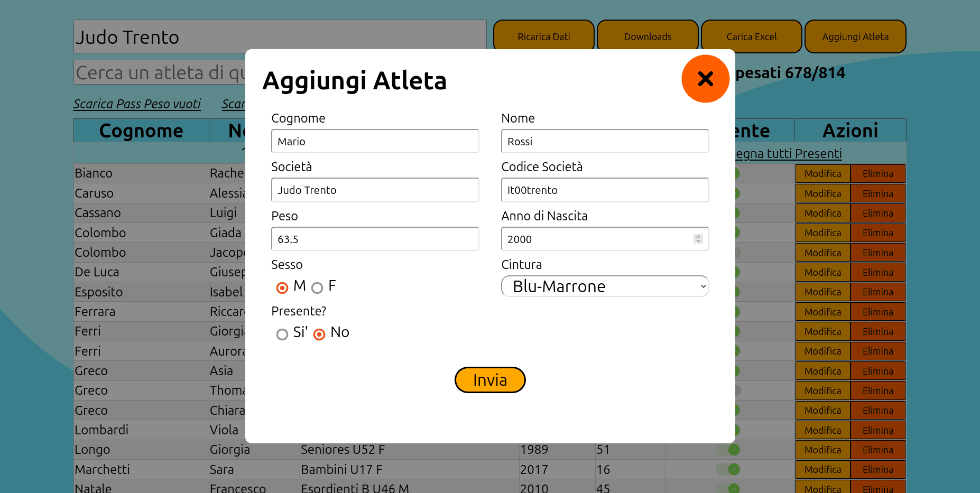Image resolution: width=980 pixels, height=493 pixels.
Task: Open Downloads from the top bar
Action: pyautogui.click(x=648, y=36)
